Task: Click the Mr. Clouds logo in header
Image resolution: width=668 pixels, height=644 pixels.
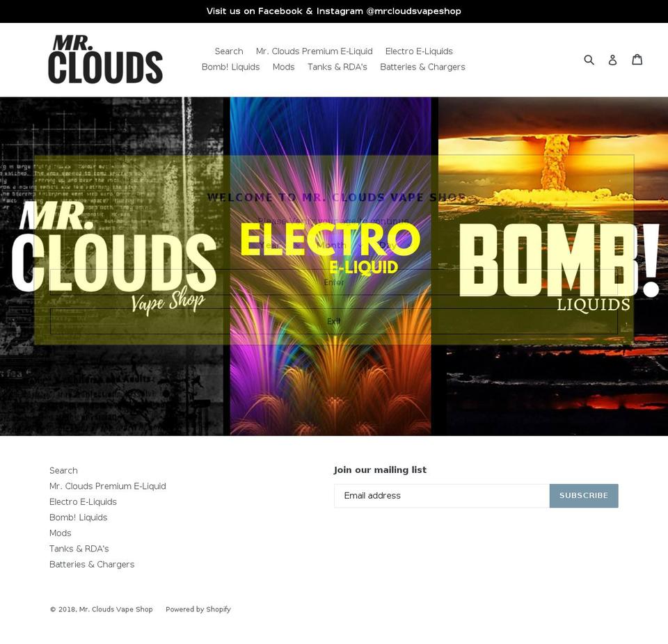Action: point(105,60)
